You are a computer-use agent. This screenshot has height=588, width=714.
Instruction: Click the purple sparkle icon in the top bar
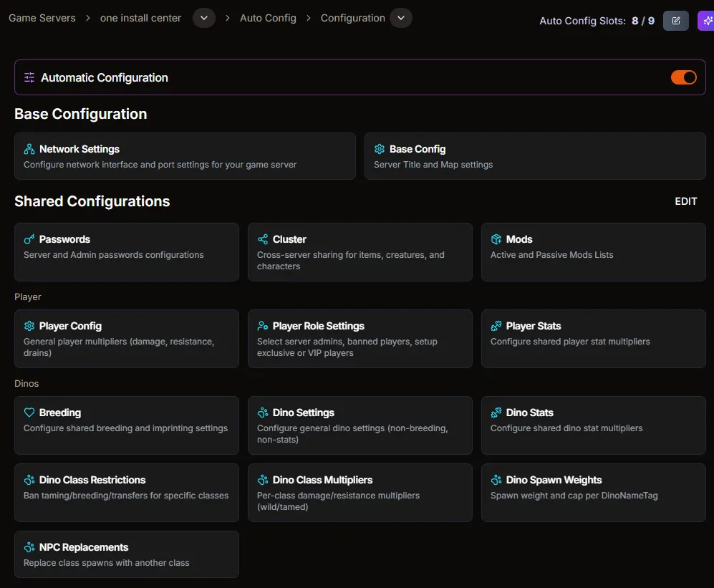click(x=707, y=20)
